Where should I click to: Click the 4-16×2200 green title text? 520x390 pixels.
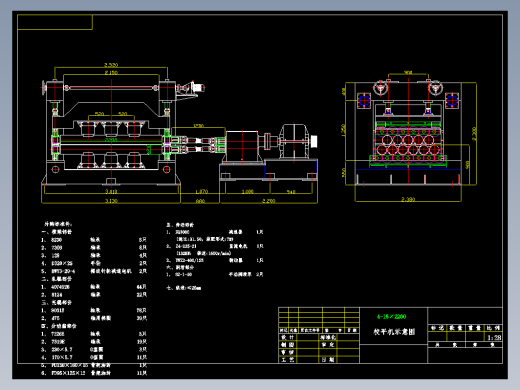click(x=392, y=317)
